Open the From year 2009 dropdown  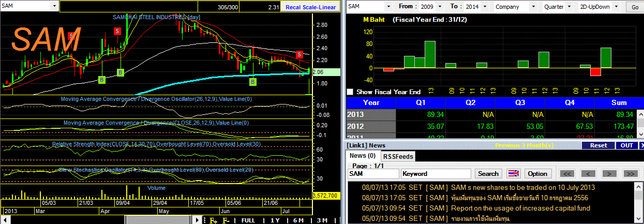(x=440, y=7)
